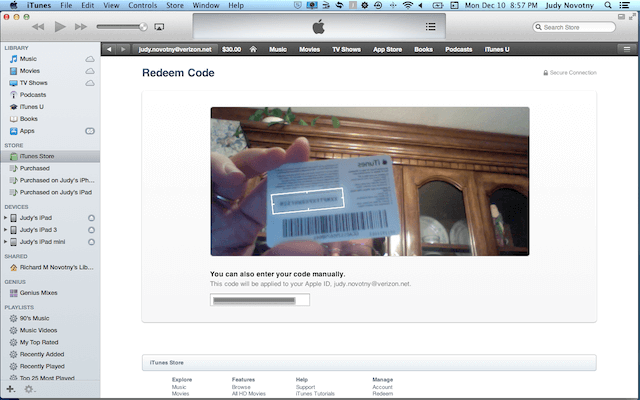Image resolution: width=640 pixels, height=400 pixels.
Task: Open the Music store tab
Action: [278, 49]
